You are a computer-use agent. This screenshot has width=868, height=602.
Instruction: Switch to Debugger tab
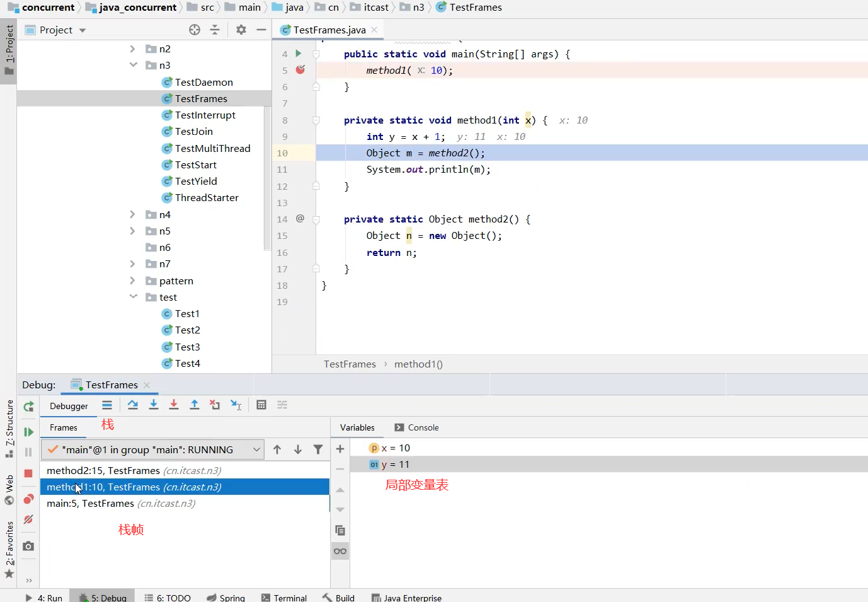[x=69, y=406]
